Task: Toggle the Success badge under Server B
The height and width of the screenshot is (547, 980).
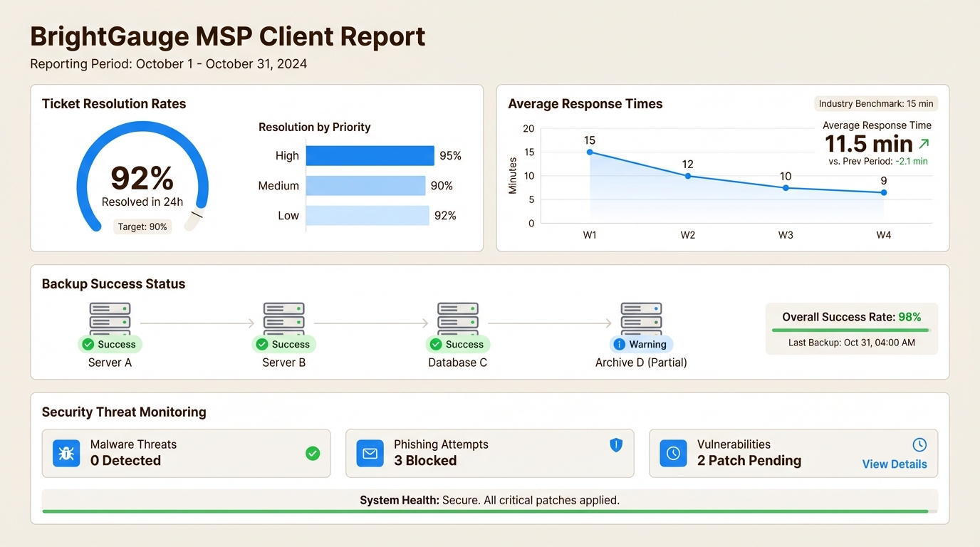Action: point(283,344)
